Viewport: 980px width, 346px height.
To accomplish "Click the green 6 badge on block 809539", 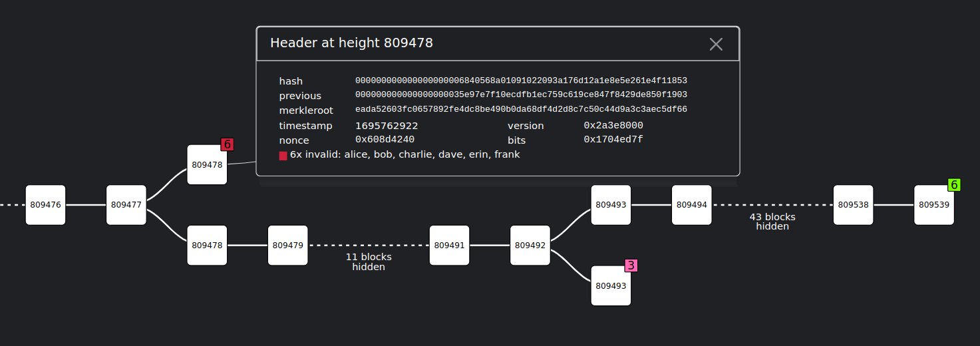I will (953, 185).
